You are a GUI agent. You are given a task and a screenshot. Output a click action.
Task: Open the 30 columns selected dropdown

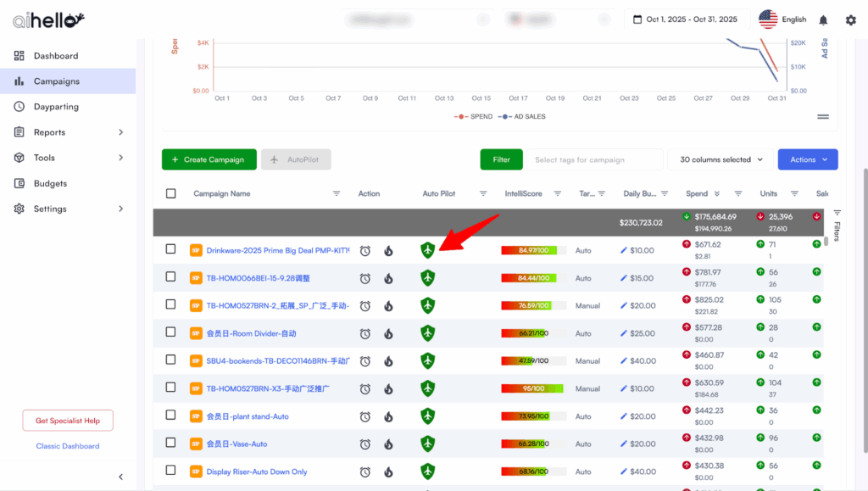720,159
